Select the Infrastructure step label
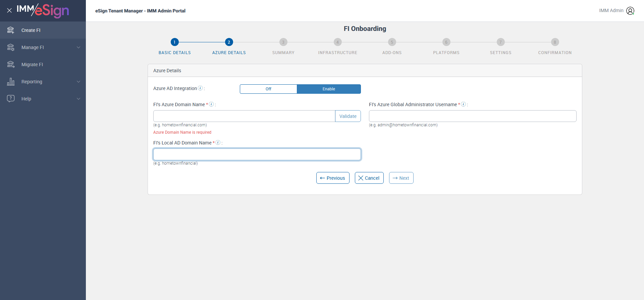Screen dimensions: 644x300 pos(337,53)
